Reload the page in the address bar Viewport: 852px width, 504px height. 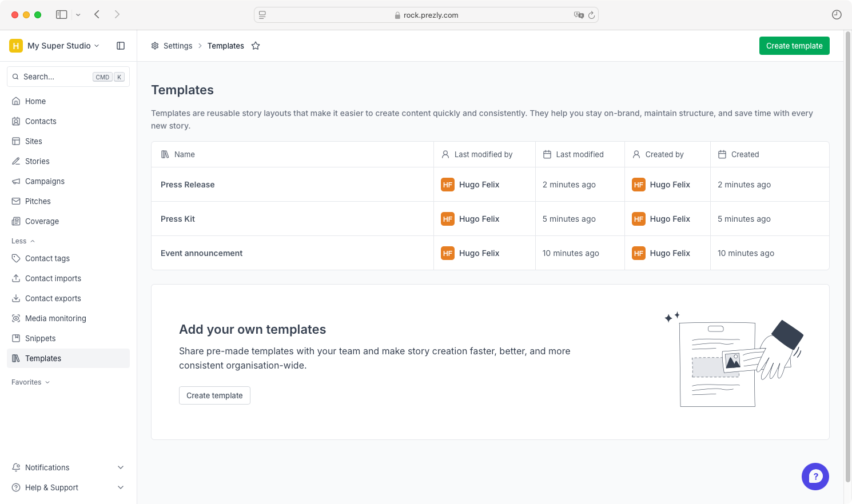pos(592,15)
